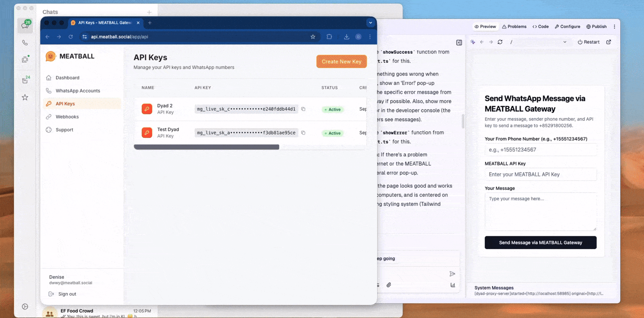Click Create New Key button

tap(341, 62)
